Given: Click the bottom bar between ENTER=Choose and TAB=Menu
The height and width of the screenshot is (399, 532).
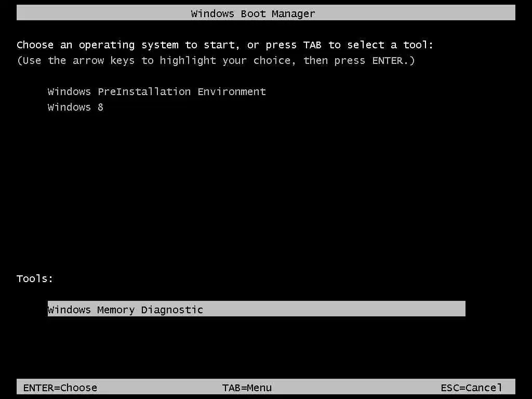Looking at the screenshot, I should pos(160,387).
